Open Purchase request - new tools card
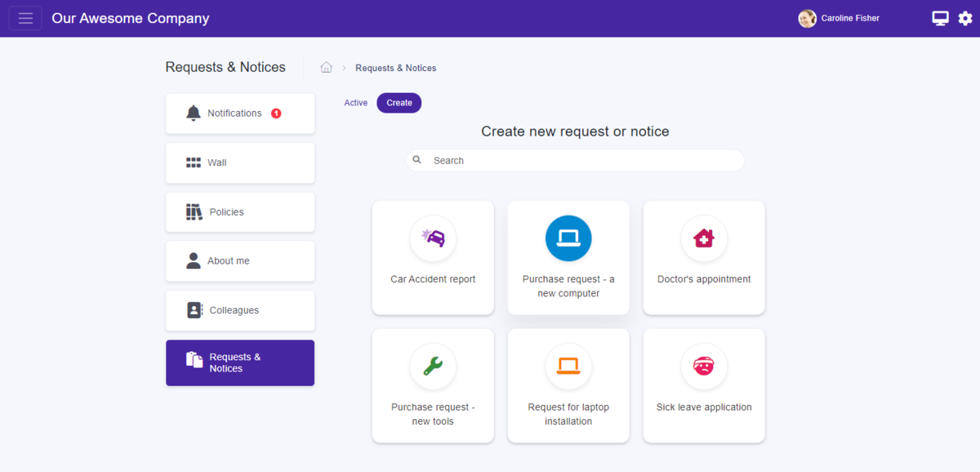980x472 pixels. [x=433, y=386]
